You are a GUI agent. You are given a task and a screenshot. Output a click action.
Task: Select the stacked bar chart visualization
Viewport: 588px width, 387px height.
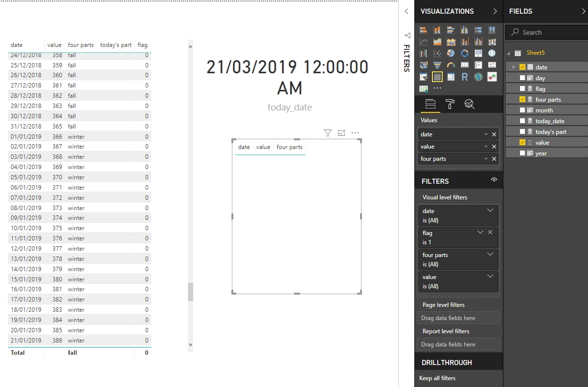coord(424,30)
